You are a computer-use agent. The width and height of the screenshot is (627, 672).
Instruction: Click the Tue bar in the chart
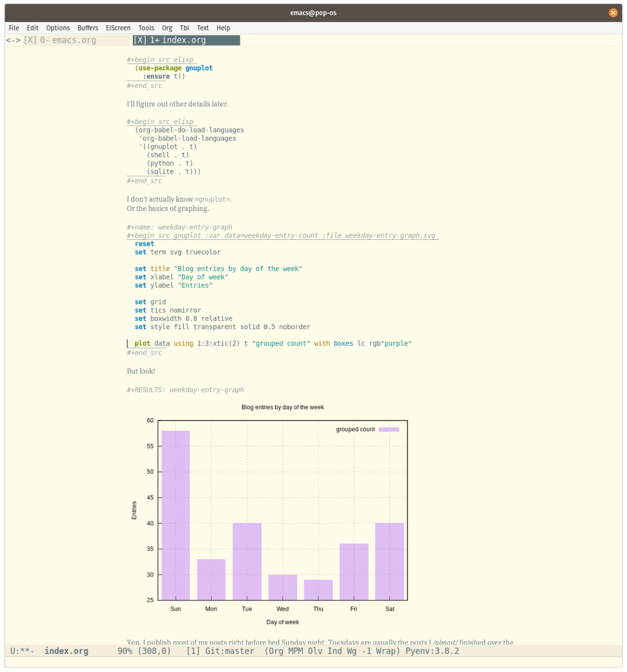pos(247,561)
